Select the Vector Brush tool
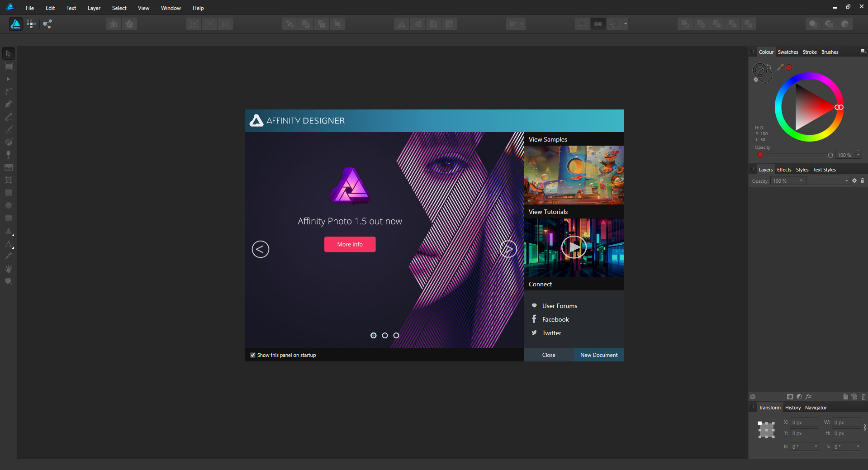 [8, 129]
